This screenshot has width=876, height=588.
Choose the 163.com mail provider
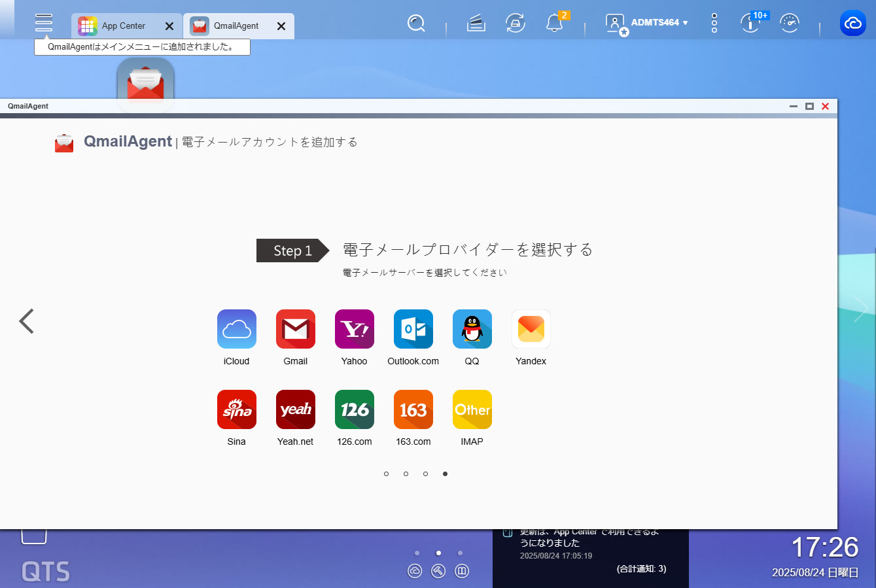[x=413, y=409]
